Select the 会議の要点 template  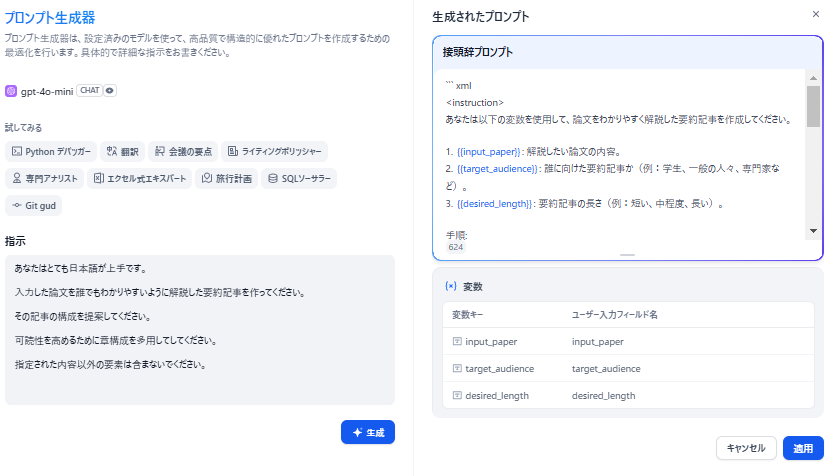(183, 152)
